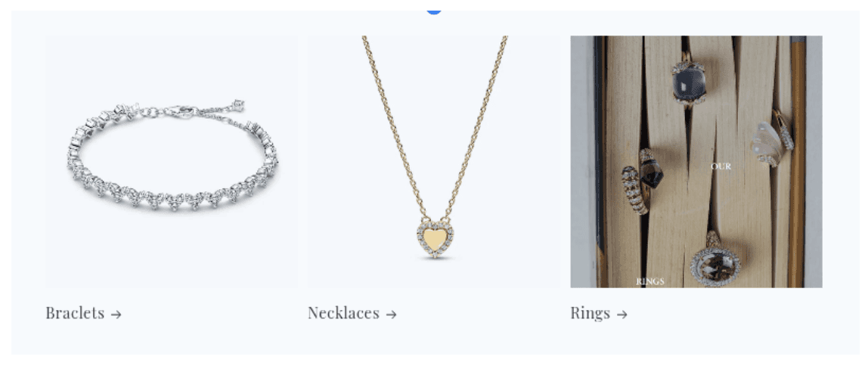
Task: Click the arrow icon beside Necklaces
Action: [x=392, y=315]
